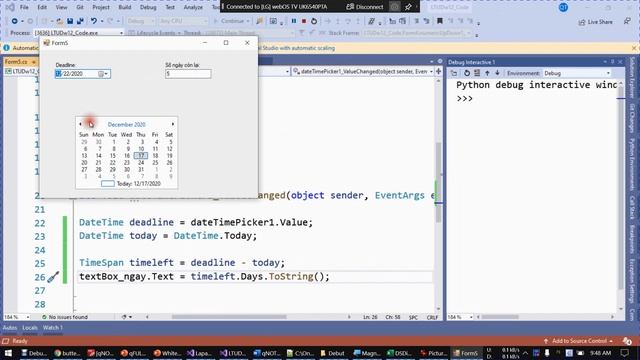The image size is (640, 360).
Task: Open Debug Interactive zoom dropdown 184 %
Action: [x=460, y=317]
